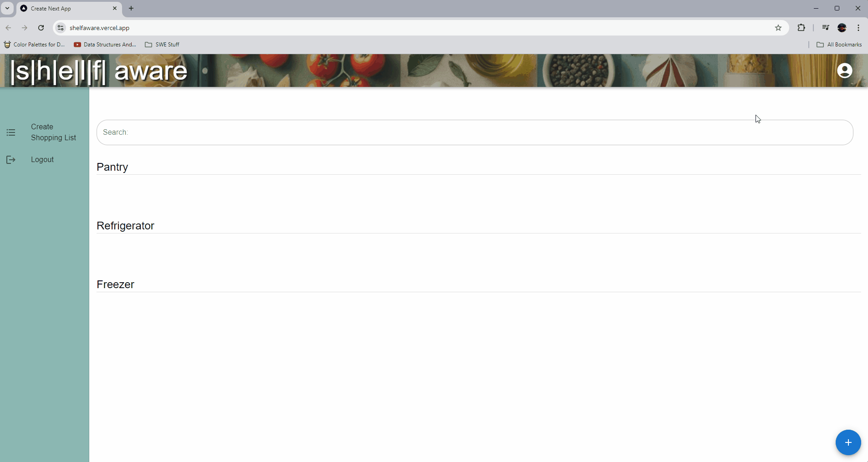The height and width of the screenshot is (462, 868).
Task: Open Color Palettes bookmark link
Action: click(x=35, y=45)
